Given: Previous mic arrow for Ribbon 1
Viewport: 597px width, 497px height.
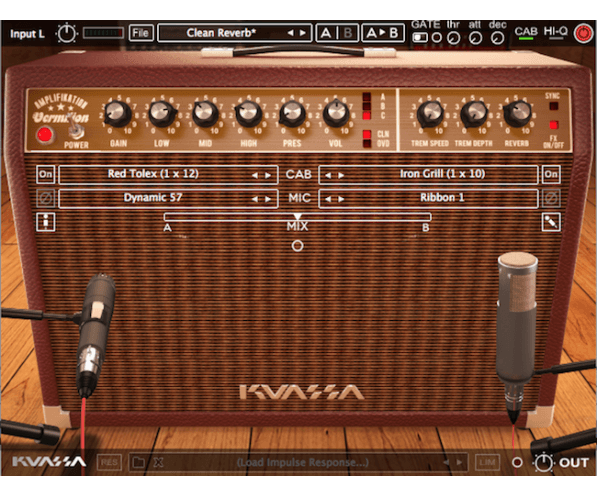Looking at the screenshot, I should click(328, 199).
